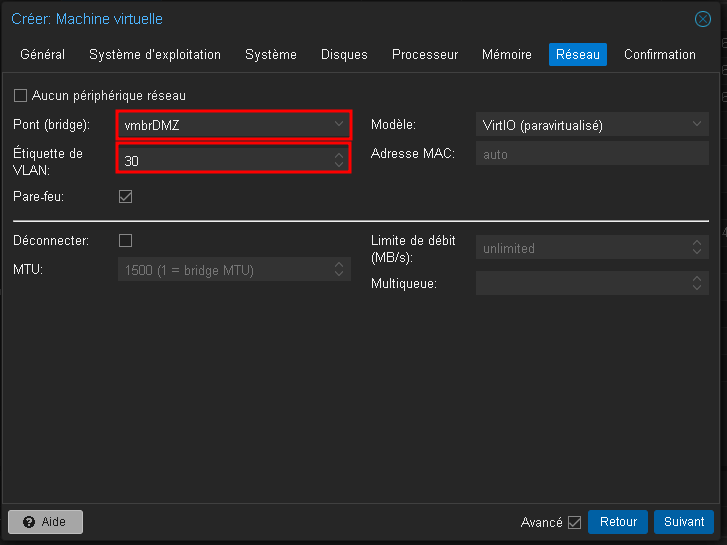727x545 pixels.
Task: Open the Pont (bridge) dropdown
Action: (338, 125)
